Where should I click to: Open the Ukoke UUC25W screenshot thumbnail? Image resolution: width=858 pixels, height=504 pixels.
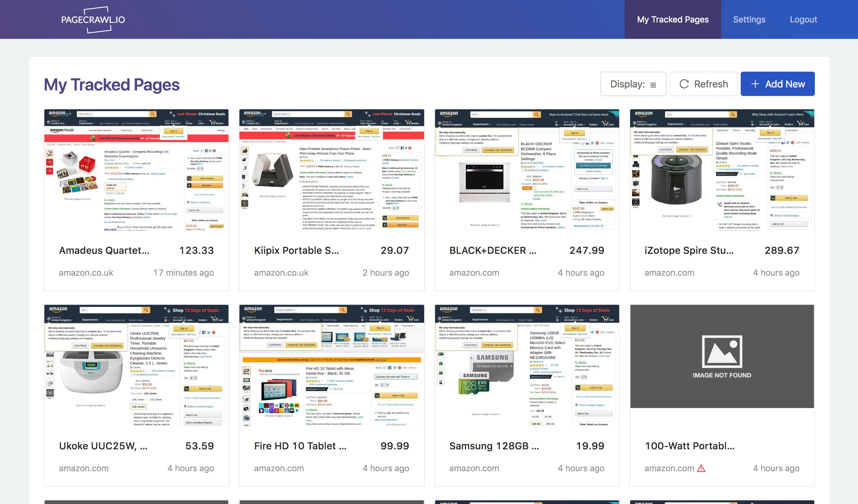[x=136, y=366]
